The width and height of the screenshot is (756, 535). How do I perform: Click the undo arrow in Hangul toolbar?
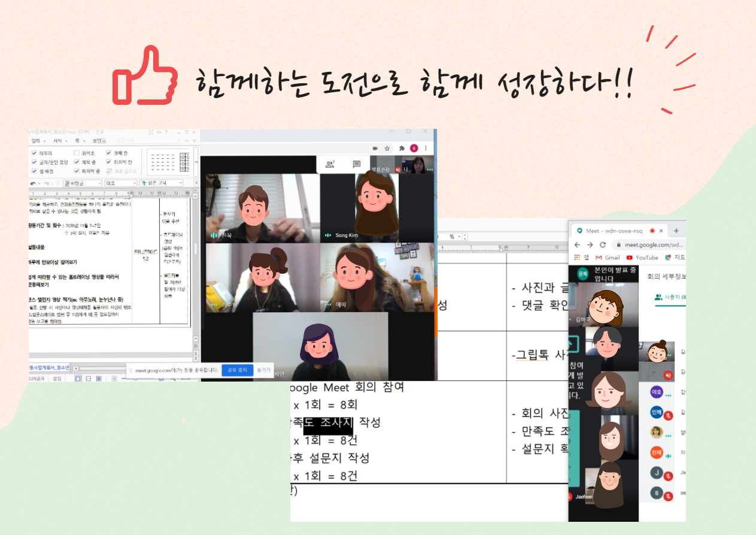[x=34, y=183]
